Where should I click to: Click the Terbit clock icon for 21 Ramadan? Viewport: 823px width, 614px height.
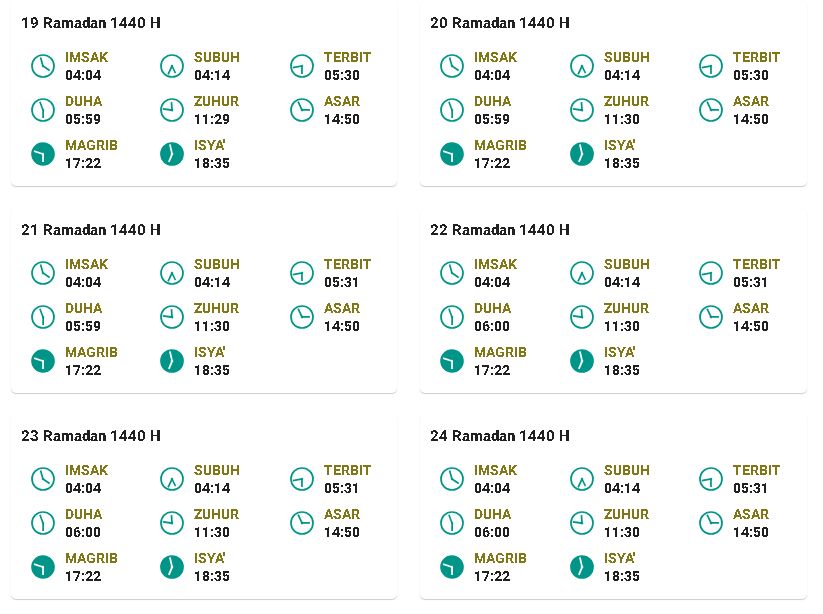click(302, 273)
